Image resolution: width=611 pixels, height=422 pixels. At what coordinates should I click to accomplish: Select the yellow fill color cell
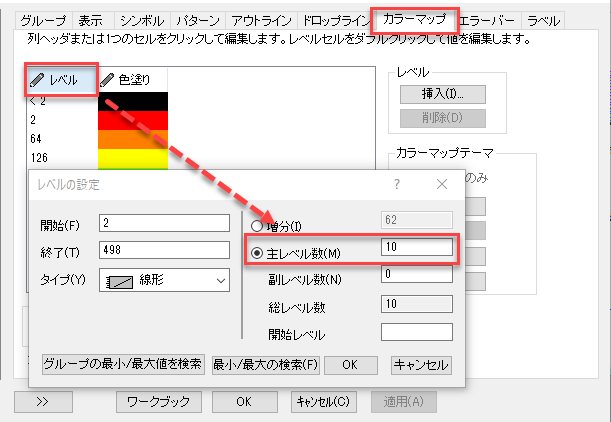tap(133, 158)
